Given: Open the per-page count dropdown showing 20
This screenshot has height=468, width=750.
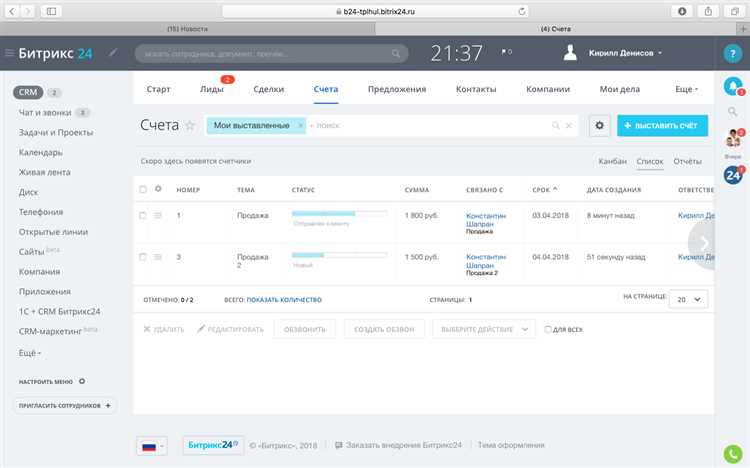Looking at the screenshot, I should [x=688, y=300].
